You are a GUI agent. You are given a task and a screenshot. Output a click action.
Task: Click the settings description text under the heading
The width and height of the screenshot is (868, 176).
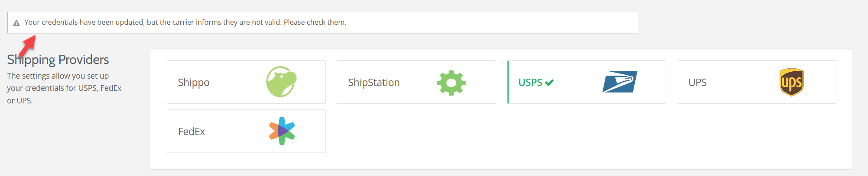[64, 88]
